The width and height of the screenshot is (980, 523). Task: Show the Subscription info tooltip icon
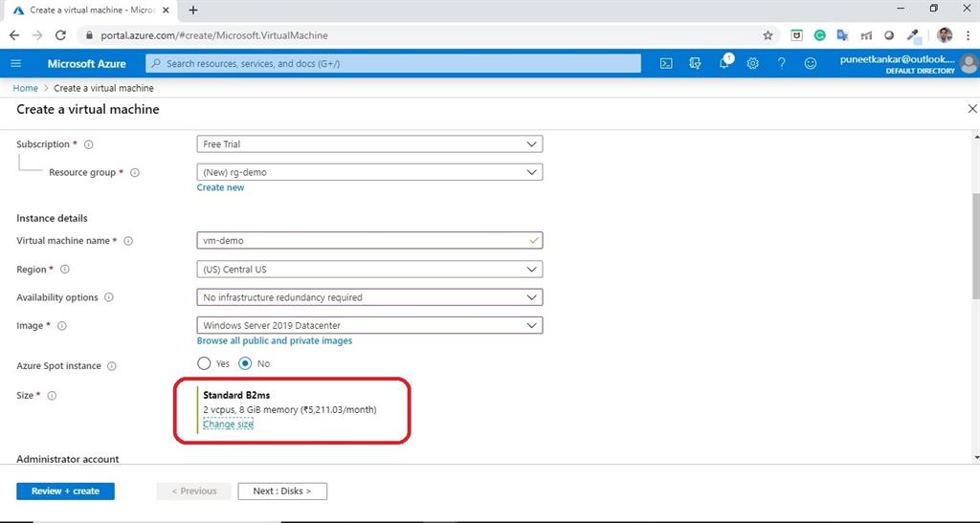(x=89, y=144)
